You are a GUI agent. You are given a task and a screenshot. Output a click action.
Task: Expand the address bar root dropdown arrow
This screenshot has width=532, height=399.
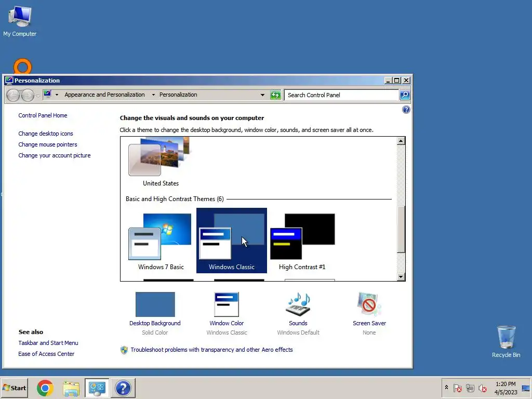[x=57, y=95]
